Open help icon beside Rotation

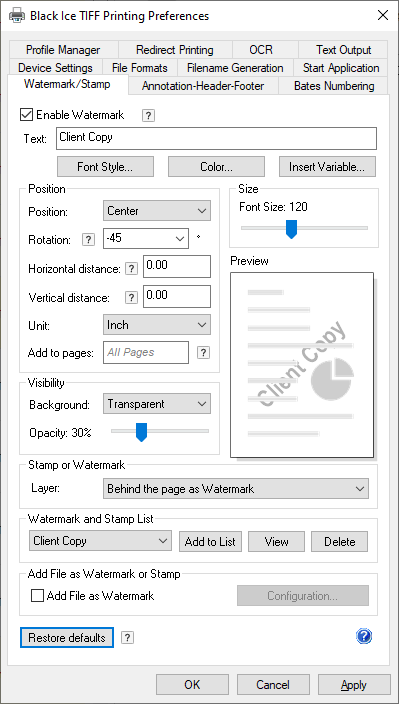pyautogui.click(x=88, y=240)
